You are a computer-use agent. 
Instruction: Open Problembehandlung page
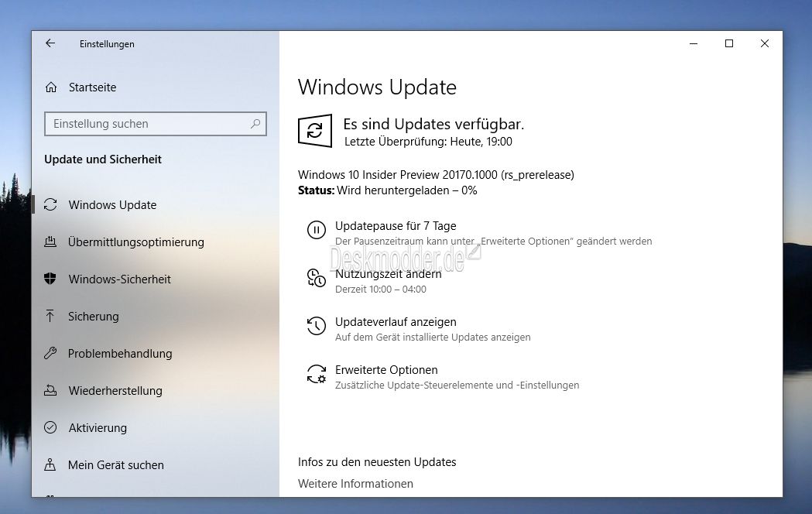[120, 354]
